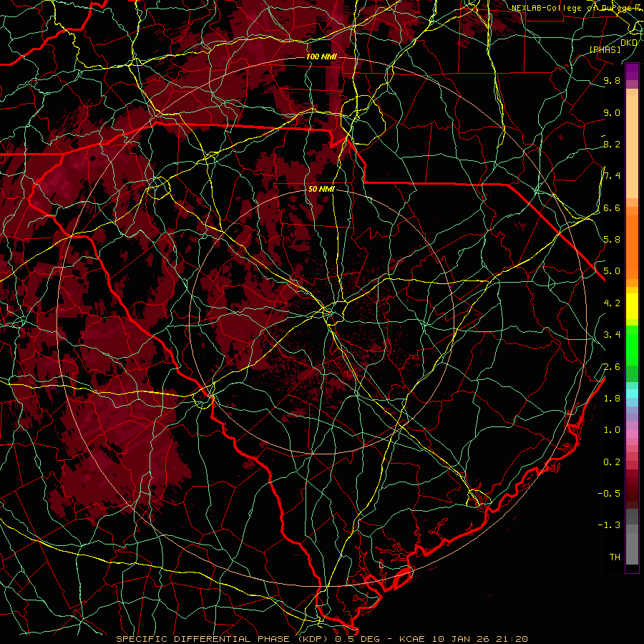Pick the cyan band of the color bar
Screen dimensions: 644x644
(x=632, y=393)
